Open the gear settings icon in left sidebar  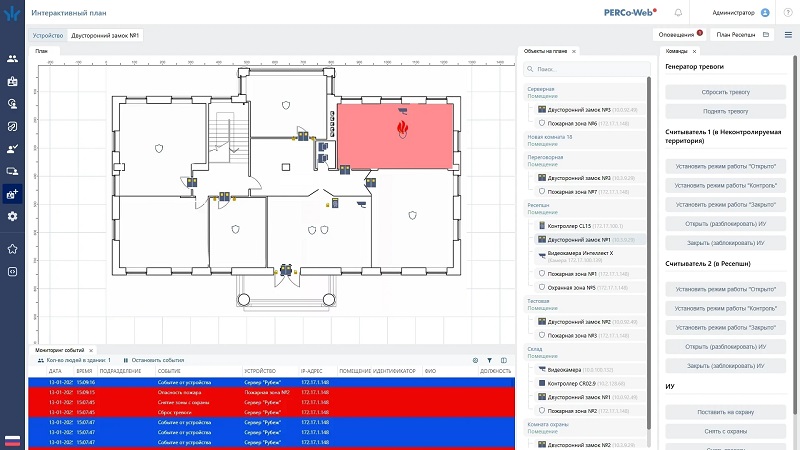pyautogui.click(x=12, y=216)
